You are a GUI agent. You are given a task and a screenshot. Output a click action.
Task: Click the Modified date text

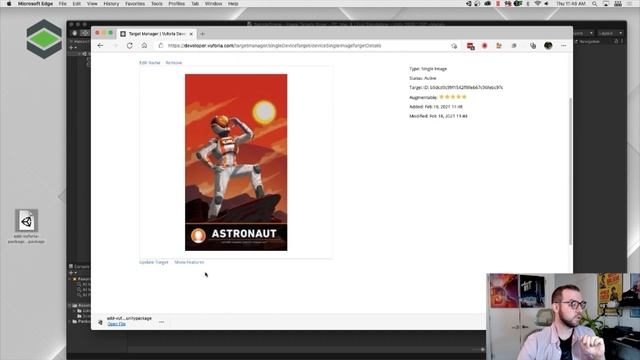click(x=438, y=116)
